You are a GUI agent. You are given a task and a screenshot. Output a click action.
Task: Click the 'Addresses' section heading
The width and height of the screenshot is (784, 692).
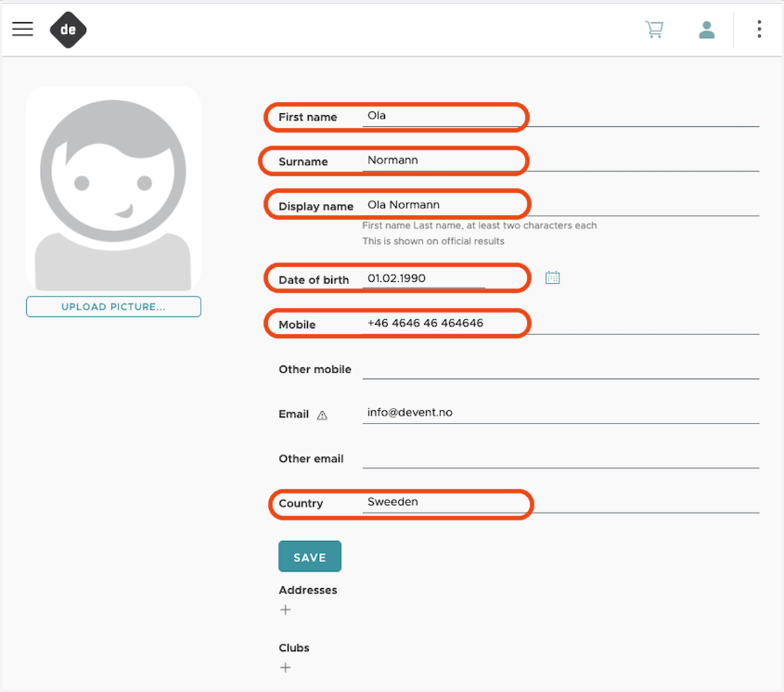coord(308,590)
